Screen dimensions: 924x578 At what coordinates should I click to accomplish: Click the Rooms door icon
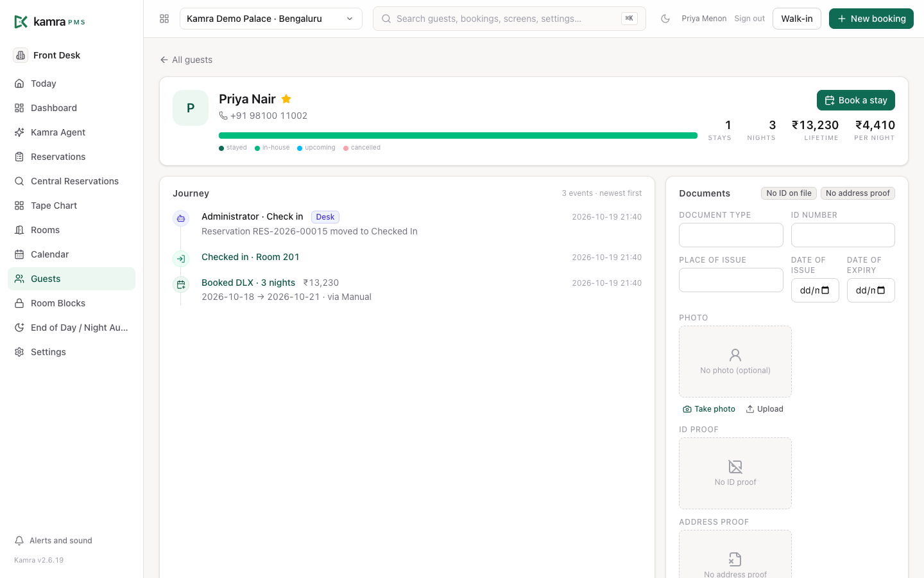[x=19, y=230]
